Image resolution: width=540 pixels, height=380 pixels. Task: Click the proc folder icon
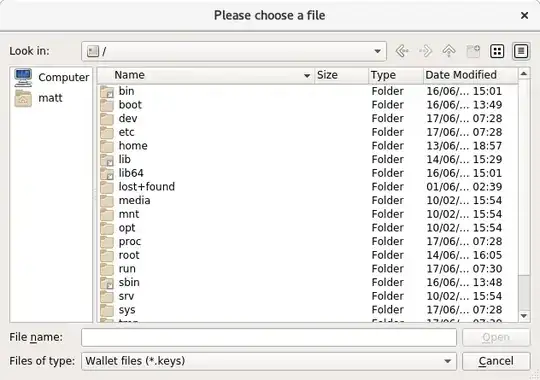tap(107, 242)
